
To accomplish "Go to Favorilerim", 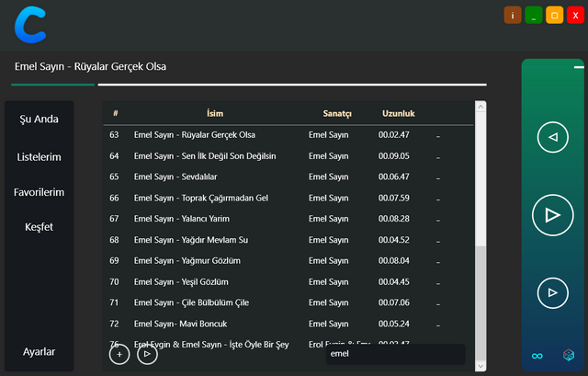I will pyautogui.click(x=39, y=192).
